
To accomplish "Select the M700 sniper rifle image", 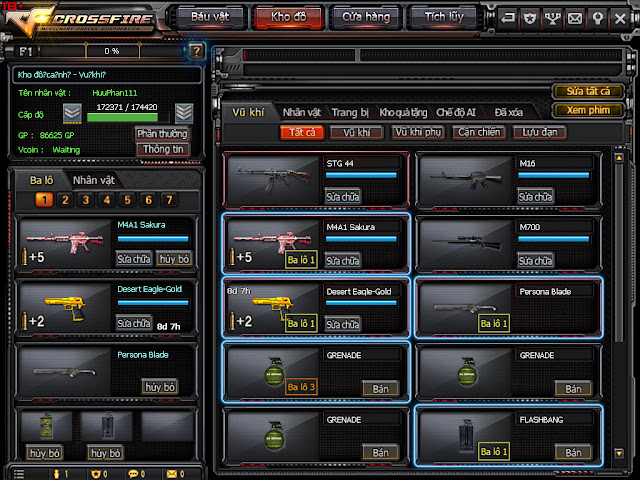I will click(466, 244).
